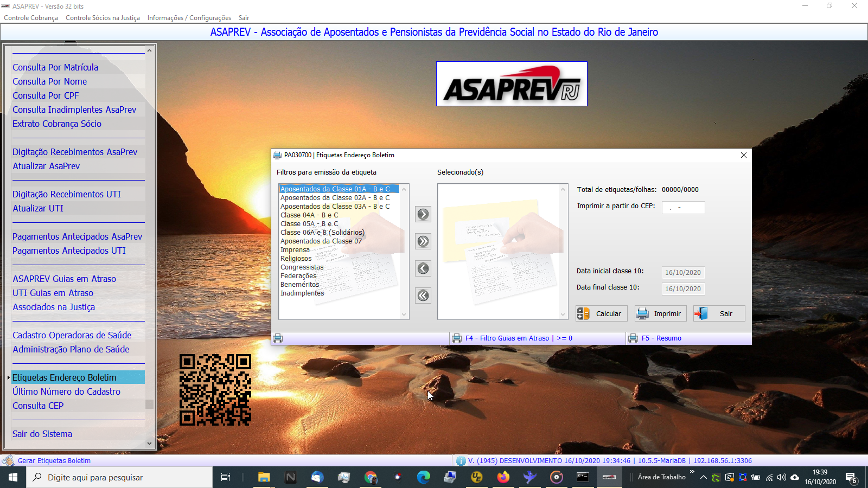The image size is (868, 488).
Task: Open the Controle Cobrança menu
Action: pyautogui.click(x=31, y=18)
